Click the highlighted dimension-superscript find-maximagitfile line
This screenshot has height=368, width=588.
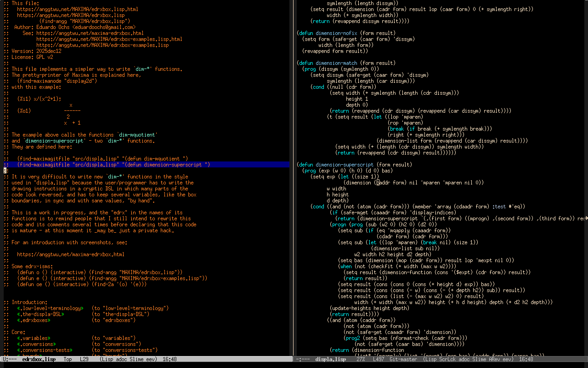[113, 165]
